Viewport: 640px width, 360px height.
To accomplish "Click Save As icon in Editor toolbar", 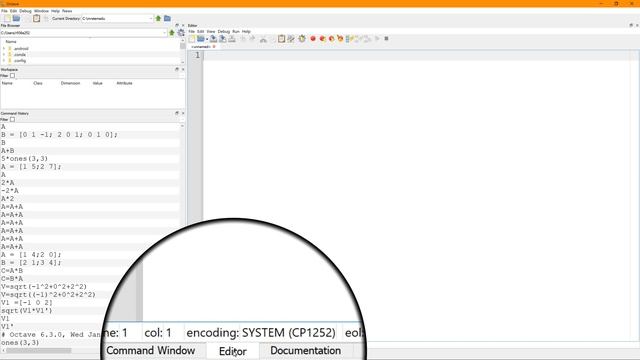I will click(222, 39).
